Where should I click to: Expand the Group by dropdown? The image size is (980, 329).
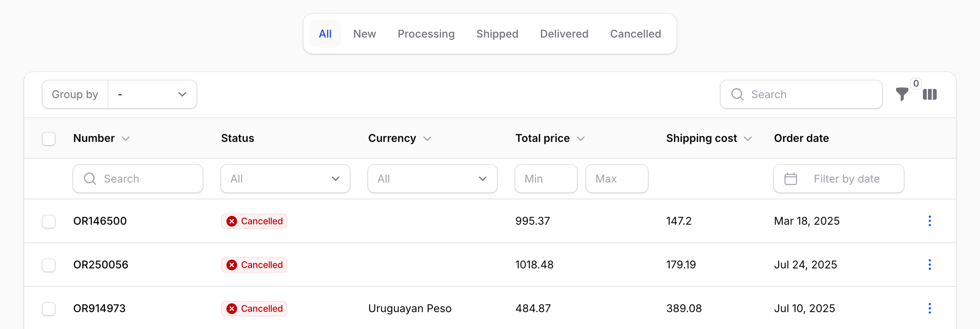click(x=152, y=94)
